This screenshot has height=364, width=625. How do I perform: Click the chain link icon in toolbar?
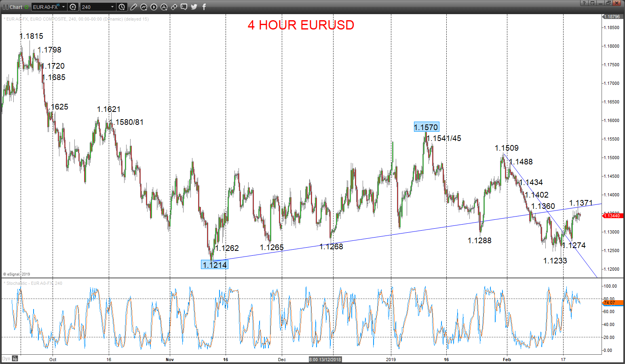pyautogui.click(x=174, y=7)
